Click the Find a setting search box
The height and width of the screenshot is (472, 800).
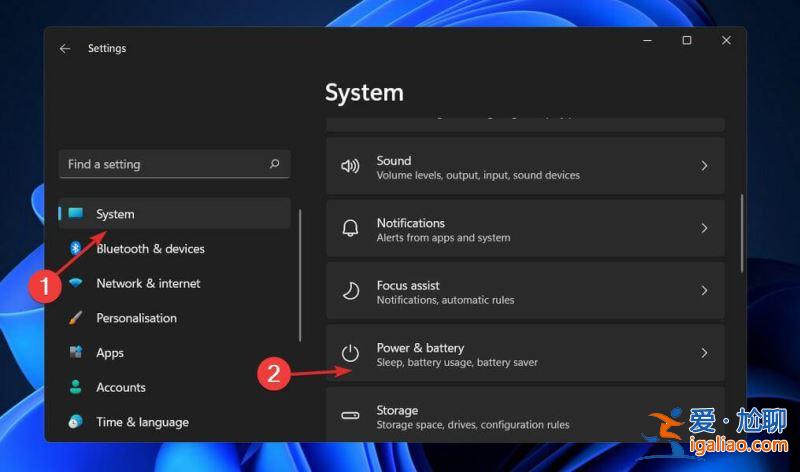[174, 164]
